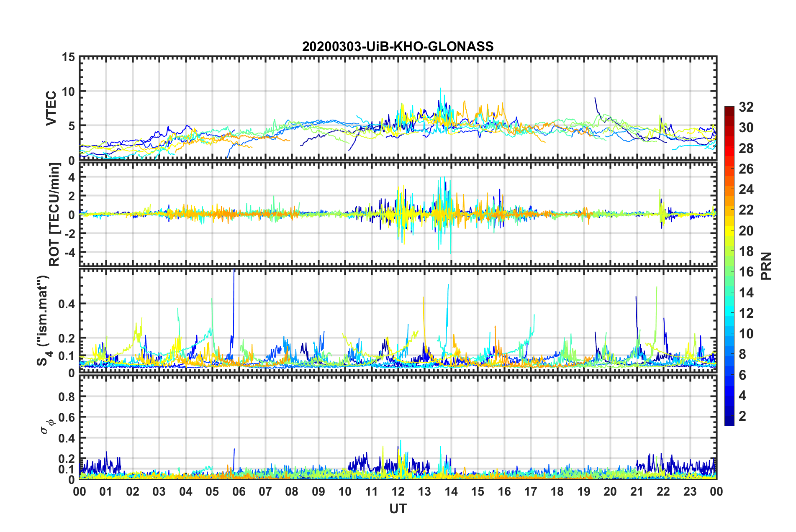Click the ROT [TECU/min] axis label

54,215
